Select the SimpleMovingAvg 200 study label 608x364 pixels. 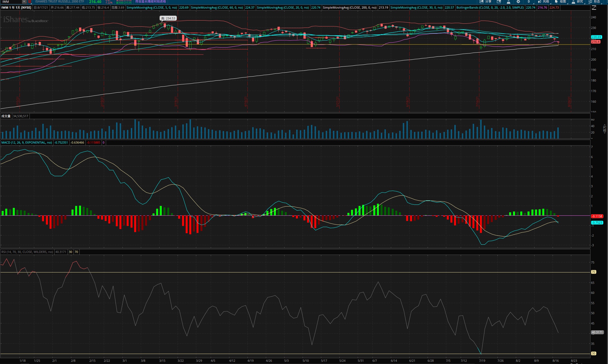(x=349, y=8)
